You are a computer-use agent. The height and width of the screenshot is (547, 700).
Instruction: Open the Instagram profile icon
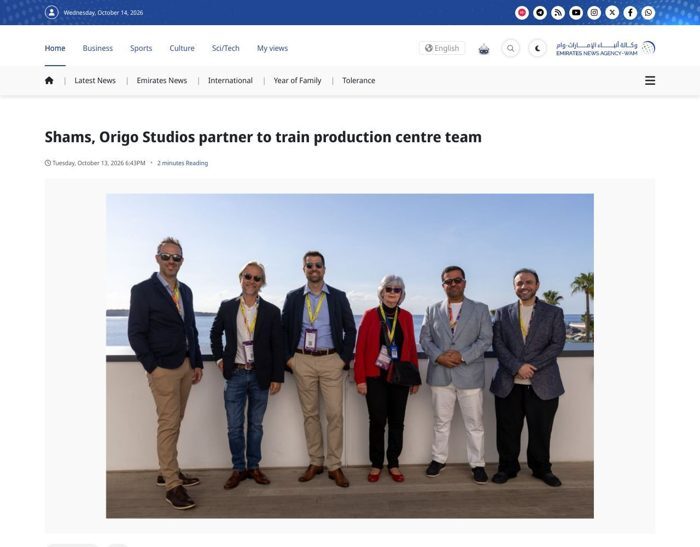click(x=594, y=13)
